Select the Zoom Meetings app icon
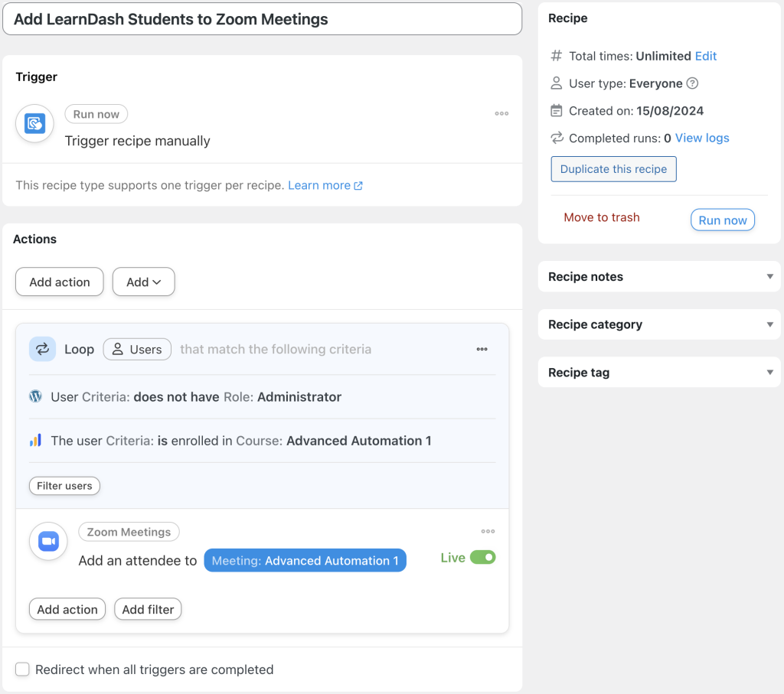This screenshot has height=694, width=784. (48, 541)
